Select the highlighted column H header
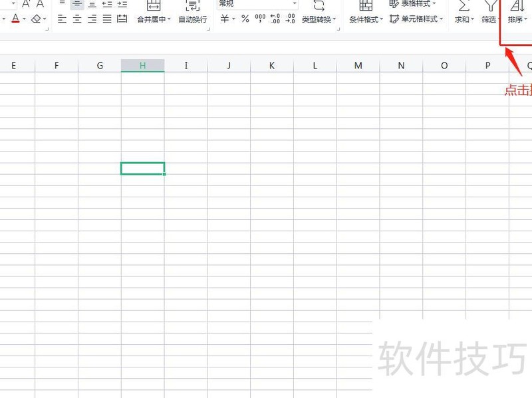The image size is (532, 398). coord(143,66)
